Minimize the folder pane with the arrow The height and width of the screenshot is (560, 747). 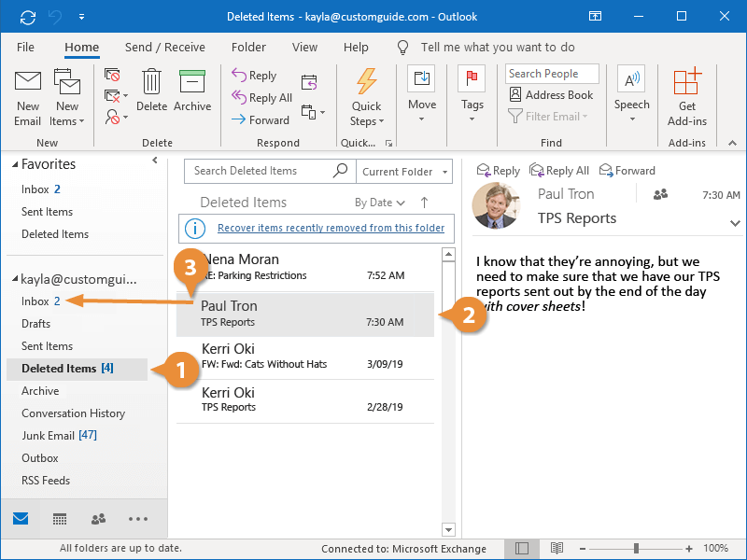[155, 161]
